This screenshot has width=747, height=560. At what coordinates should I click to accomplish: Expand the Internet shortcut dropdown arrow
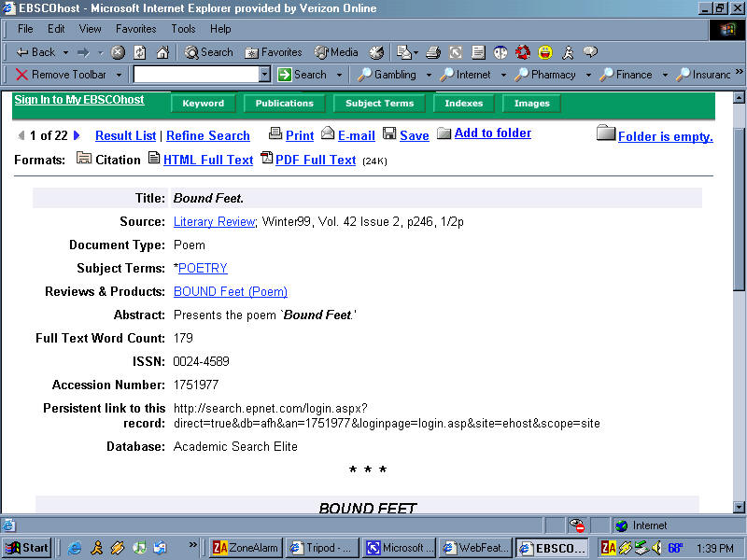[x=503, y=75]
